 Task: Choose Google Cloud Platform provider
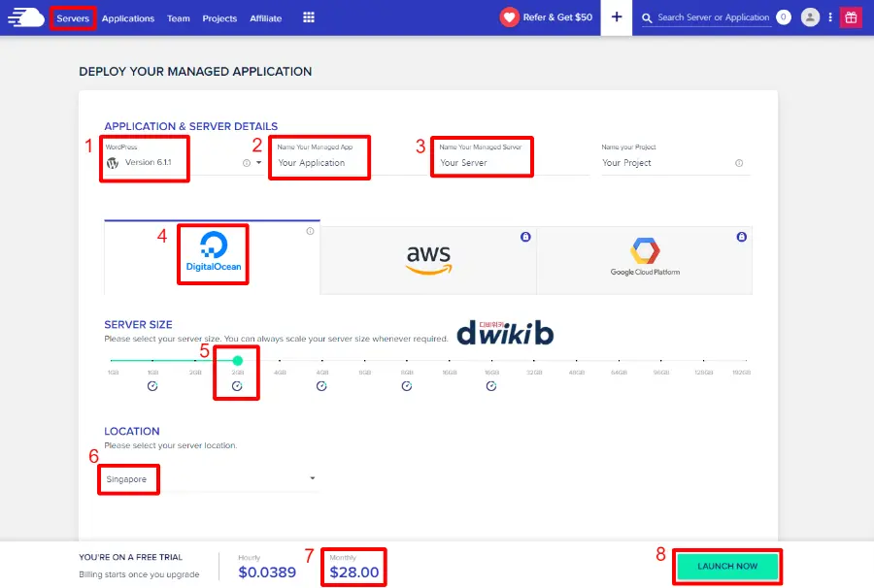[x=644, y=259]
